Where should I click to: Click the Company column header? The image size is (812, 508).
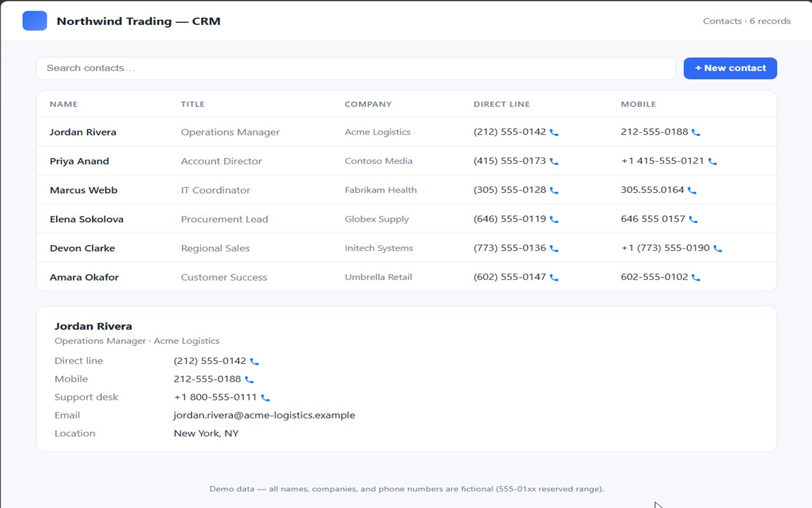pos(368,104)
